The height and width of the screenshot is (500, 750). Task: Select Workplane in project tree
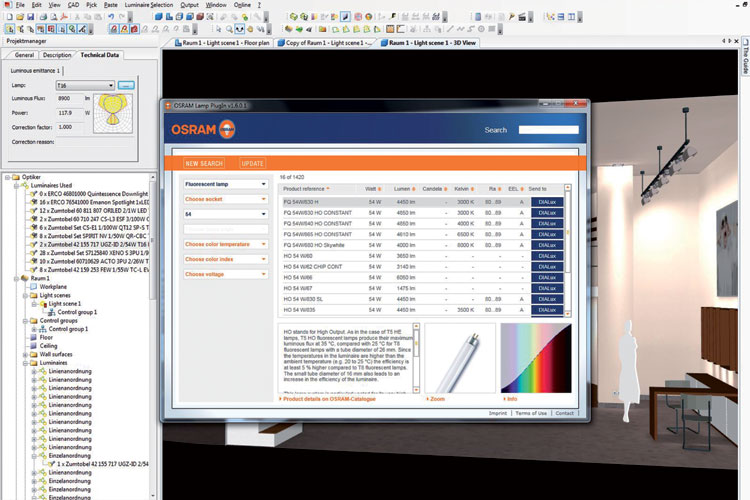53,287
